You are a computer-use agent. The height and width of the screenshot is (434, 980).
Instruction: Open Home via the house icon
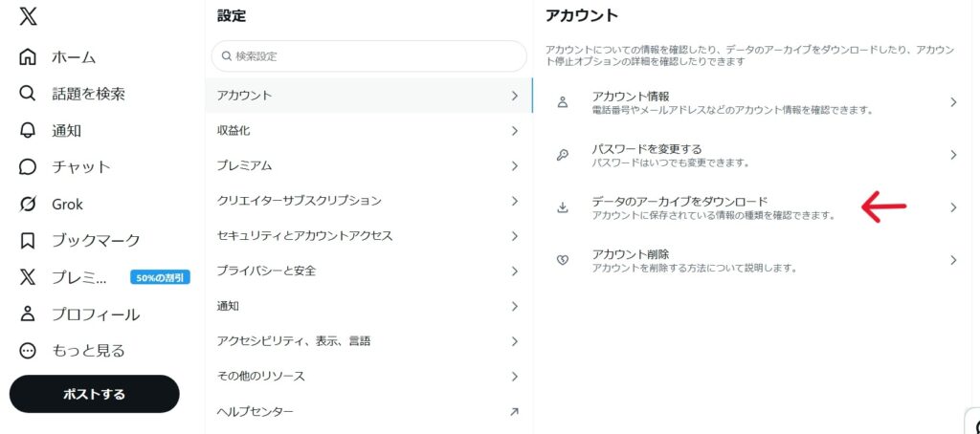(29, 57)
